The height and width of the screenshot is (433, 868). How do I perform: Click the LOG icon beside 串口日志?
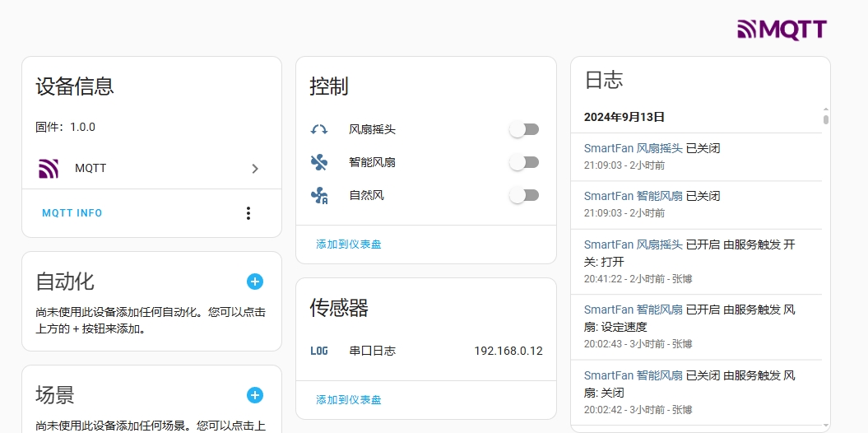319,351
